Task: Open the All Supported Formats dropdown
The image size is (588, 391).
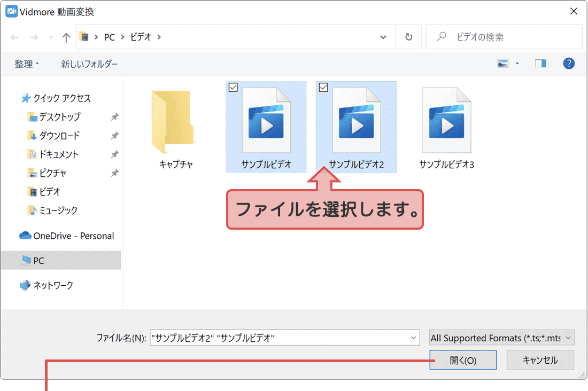Action: click(x=501, y=338)
